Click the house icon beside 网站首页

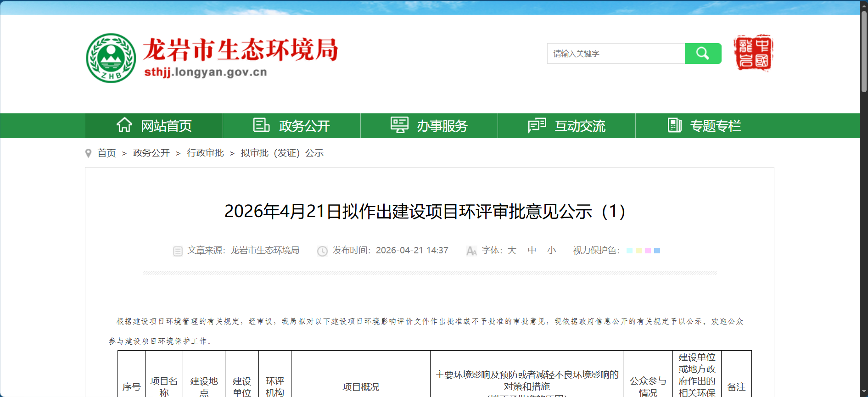(124, 125)
